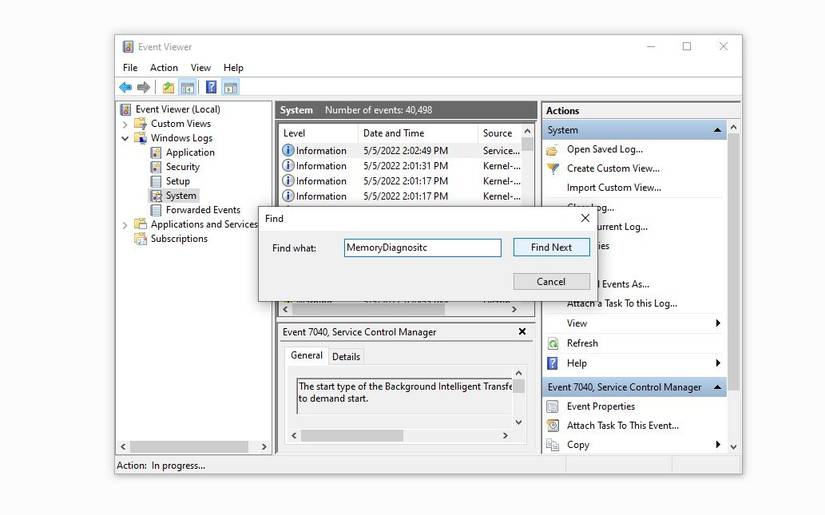825x515 pixels.
Task: Collapse the System actions section
Action: point(718,130)
